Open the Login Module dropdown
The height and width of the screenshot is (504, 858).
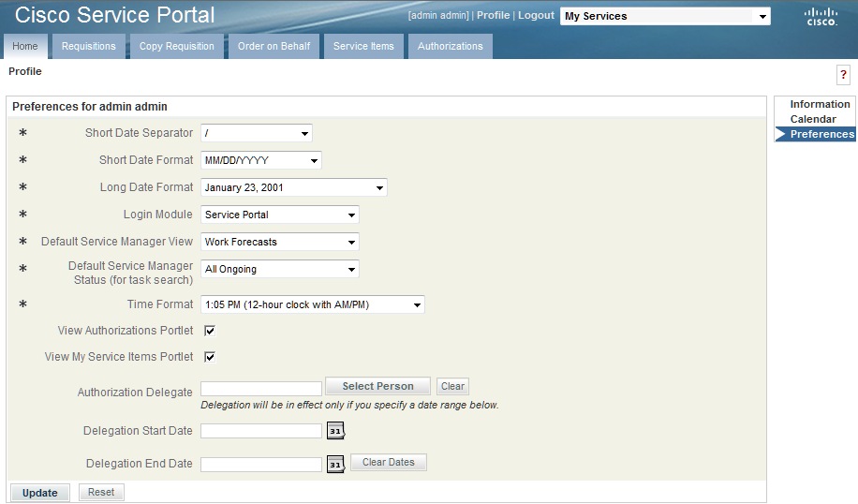coord(280,215)
